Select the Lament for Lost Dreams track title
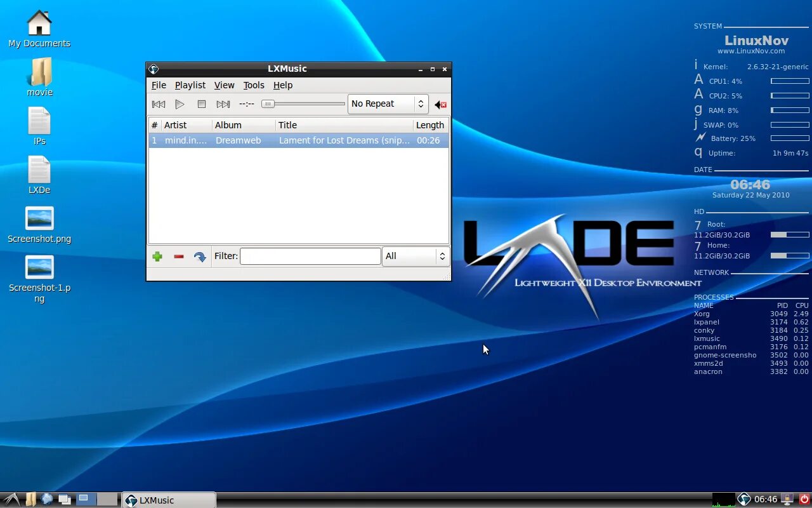The image size is (812, 508). pos(344,140)
